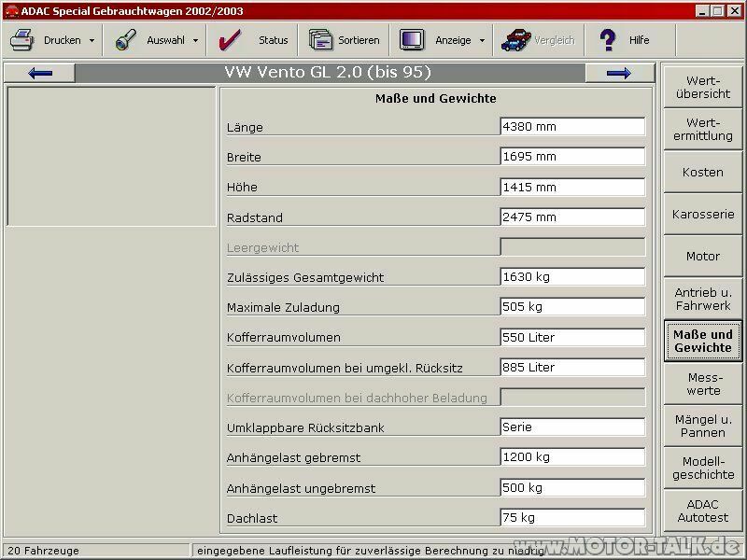Click the Anhängelast ungebremst field 500 kg
Screen dimensions: 747x560
pyautogui.click(x=572, y=487)
